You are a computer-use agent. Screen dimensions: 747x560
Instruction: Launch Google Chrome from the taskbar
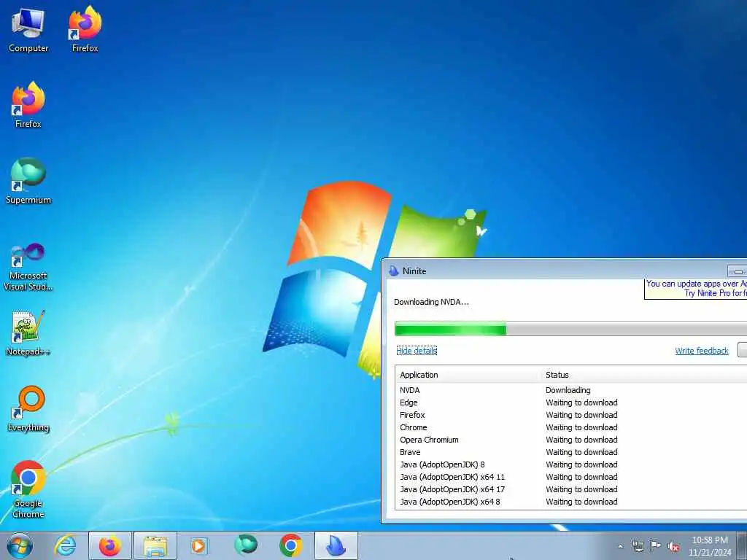pyautogui.click(x=290, y=545)
